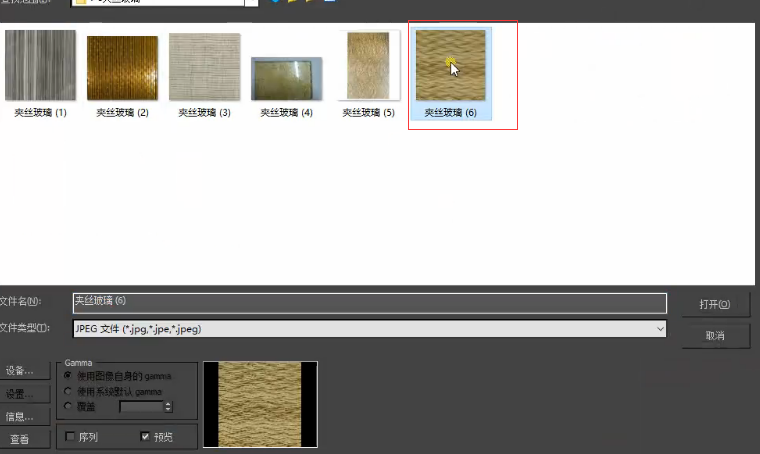Click the gamma override value spinner arrows
The width and height of the screenshot is (760, 454).
[168, 406]
